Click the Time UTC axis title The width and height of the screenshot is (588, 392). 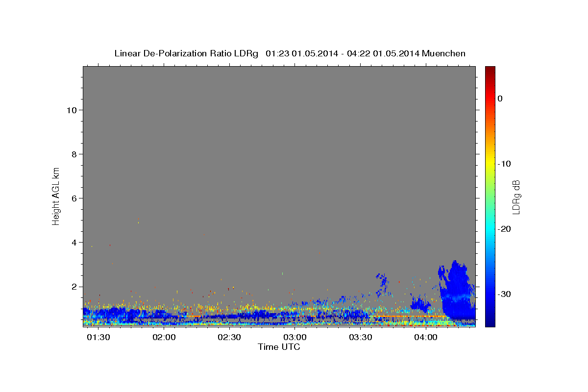coord(279,347)
